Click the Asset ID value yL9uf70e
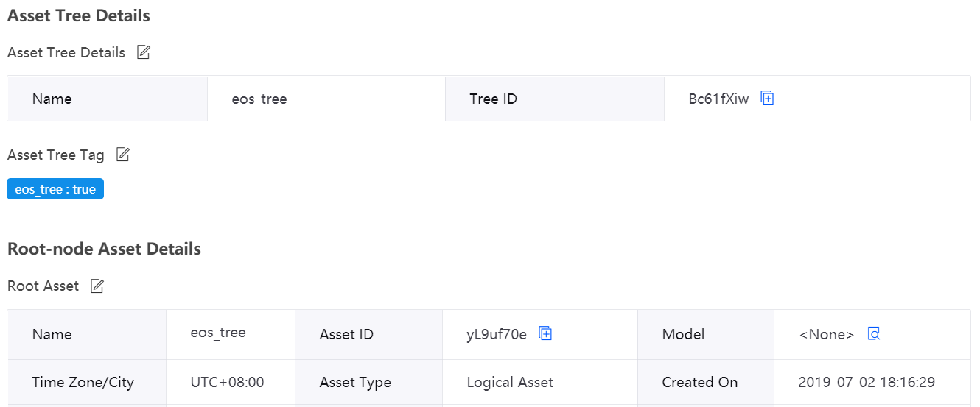The width and height of the screenshot is (980, 407). [x=497, y=334]
